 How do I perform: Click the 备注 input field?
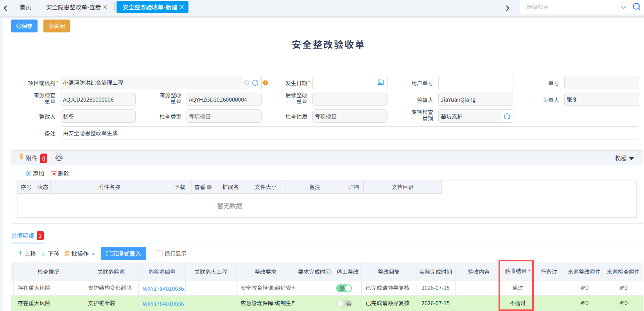point(350,133)
